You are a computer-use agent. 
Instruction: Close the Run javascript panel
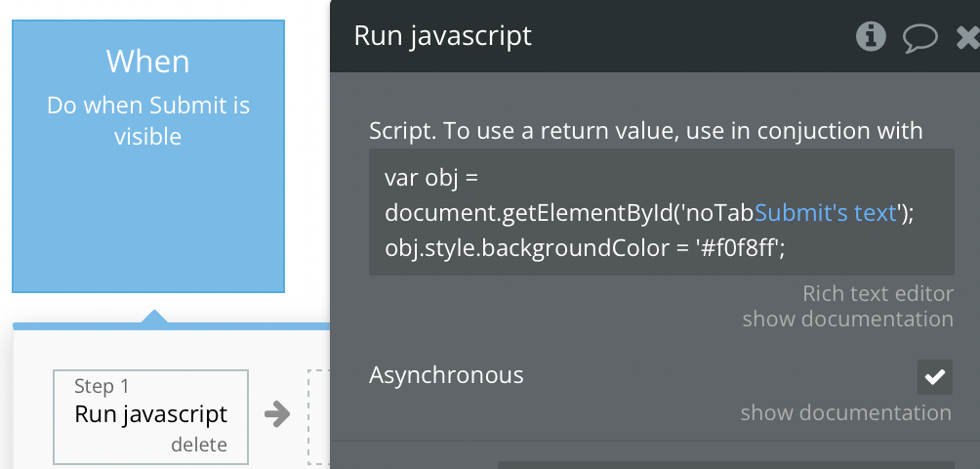968,37
